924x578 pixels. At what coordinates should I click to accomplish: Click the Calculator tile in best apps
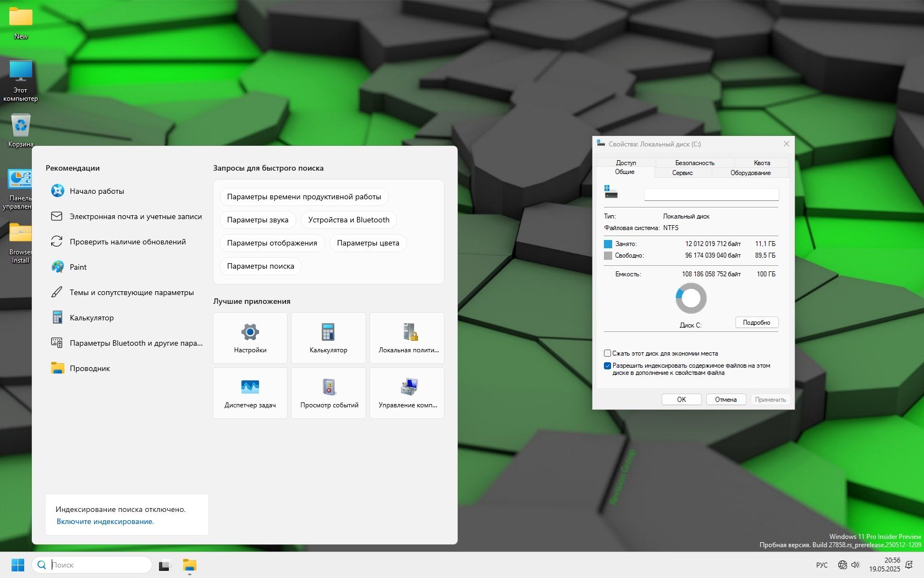pyautogui.click(x=328, y=338)
